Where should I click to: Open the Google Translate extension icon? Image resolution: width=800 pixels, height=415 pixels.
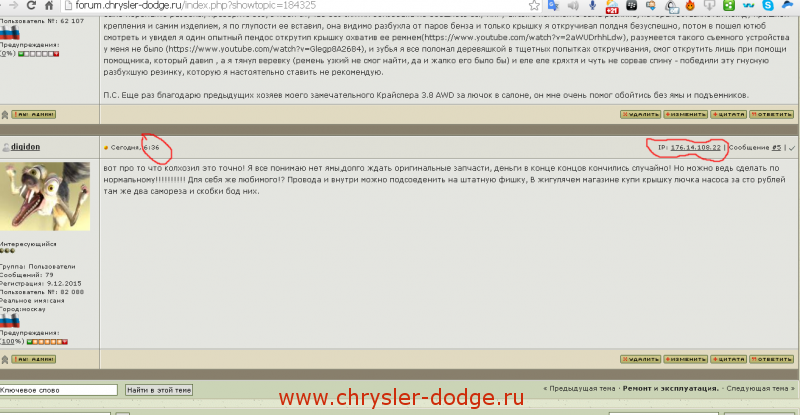point(553,6)
